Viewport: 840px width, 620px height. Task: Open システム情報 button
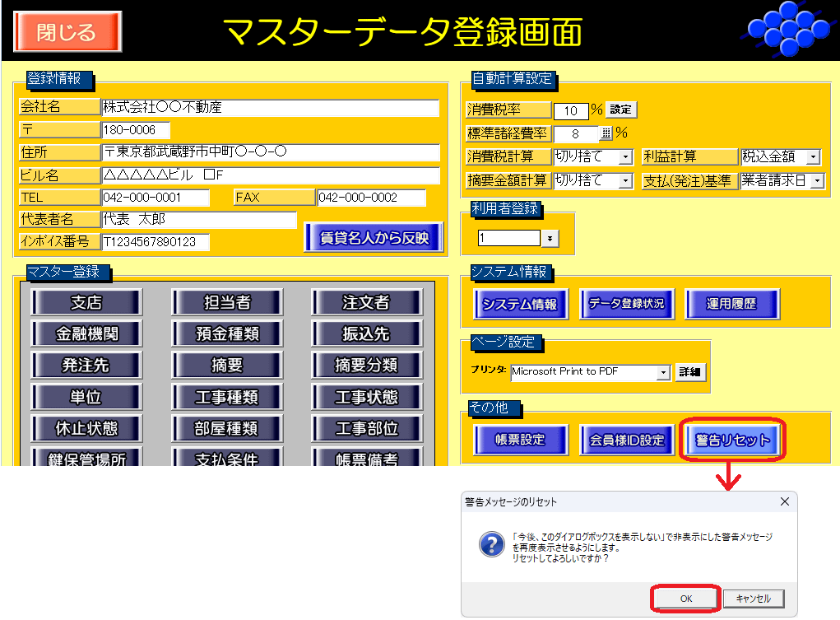click(x=519, y=304)
